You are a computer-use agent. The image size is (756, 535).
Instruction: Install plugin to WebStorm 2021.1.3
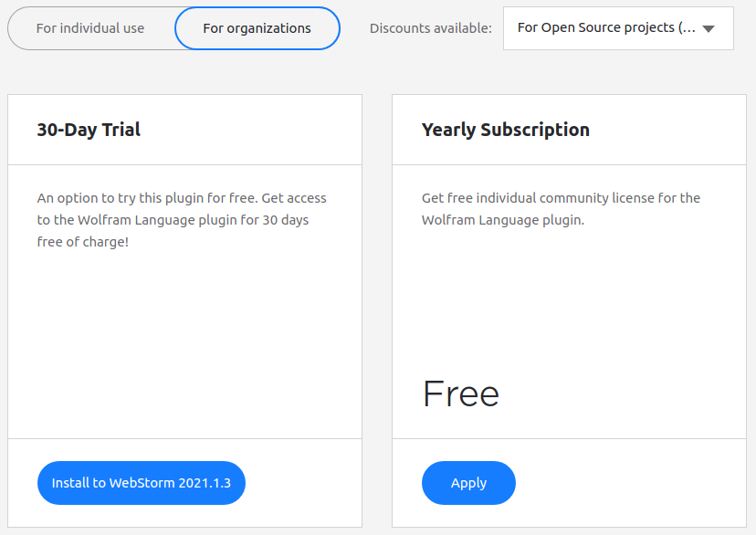[142, 483]
